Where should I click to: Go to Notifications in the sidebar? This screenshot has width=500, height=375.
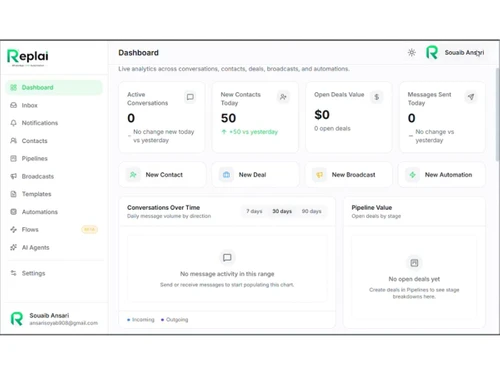tap(54, 123)
